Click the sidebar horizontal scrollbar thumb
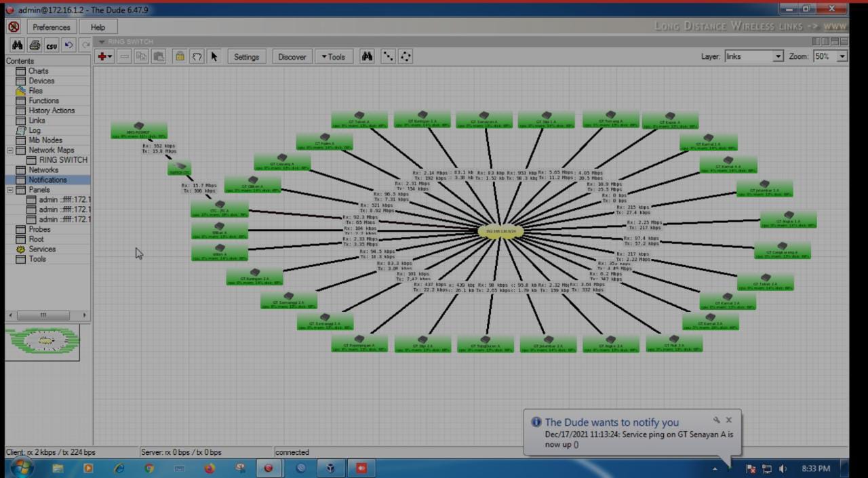The height and width of the screenshot is (478, 868). coord(43,315)
